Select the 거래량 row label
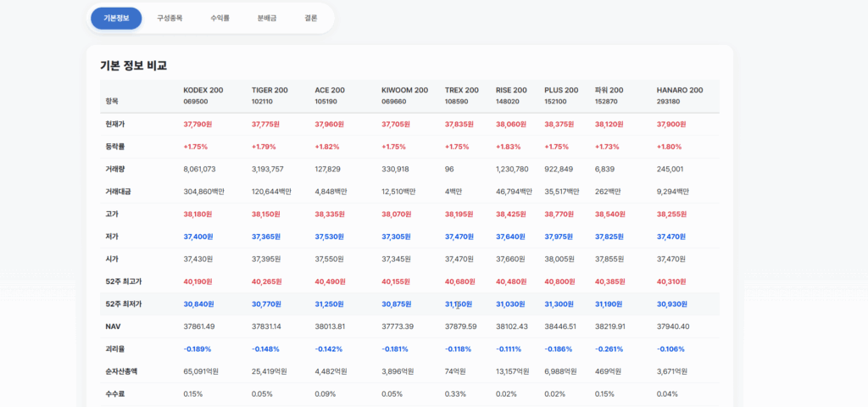The image size is (868, 407). (x=114, y=169)
